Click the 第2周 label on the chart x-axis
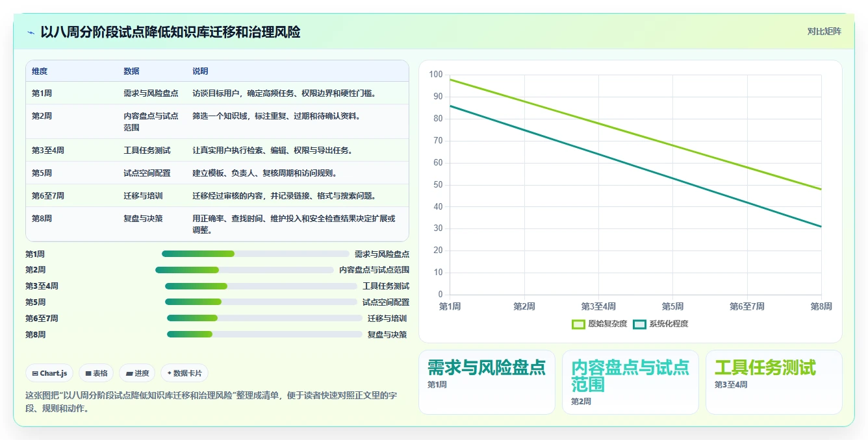This screenshot has width=868, height=440. pos(524,306)
